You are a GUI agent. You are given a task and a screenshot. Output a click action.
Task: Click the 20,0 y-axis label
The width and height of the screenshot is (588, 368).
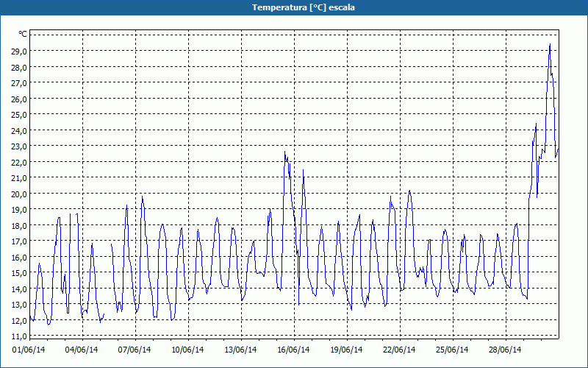point(19,194)
